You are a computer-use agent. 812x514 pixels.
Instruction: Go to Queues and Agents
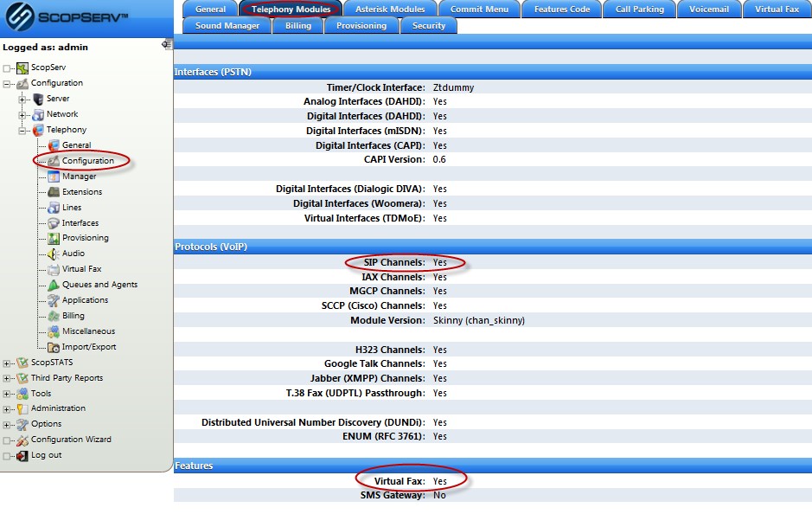(100, 285)
